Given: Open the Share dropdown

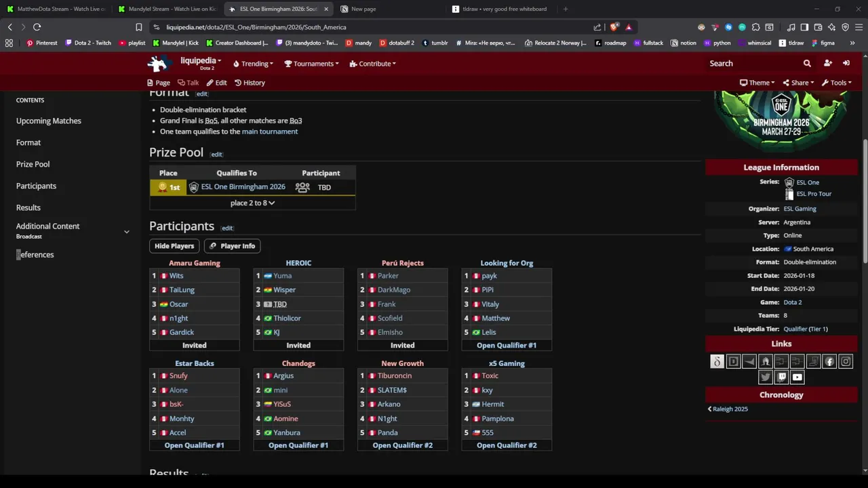Looking at the screenshot, I should coord(798,83).
